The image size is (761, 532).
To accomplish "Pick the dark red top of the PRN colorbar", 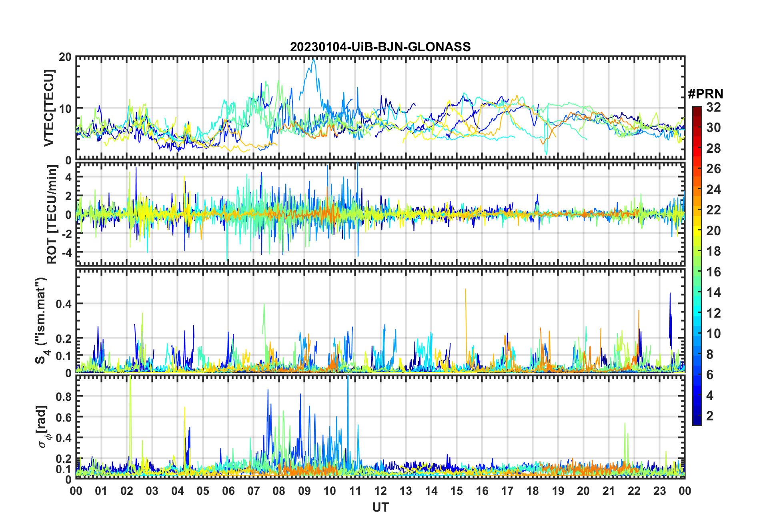I will click(697, 110).
